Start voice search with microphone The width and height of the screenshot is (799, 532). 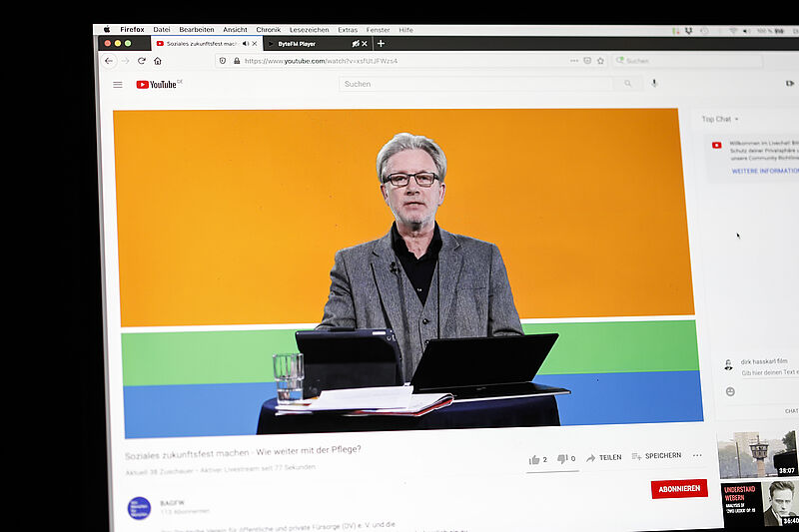pyautogui.click(x=654, y=83)
